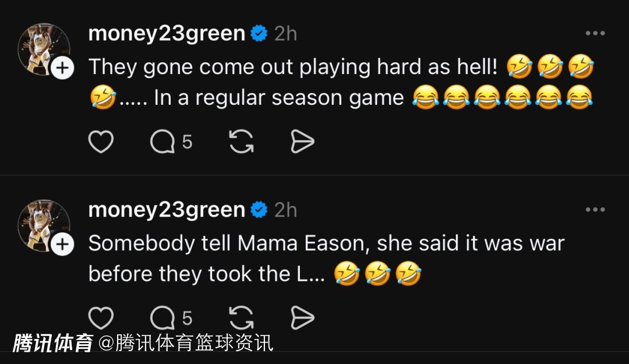629x364 pixels.
Task: Like the first post about playing hard
Action: (x=101, y=142)
